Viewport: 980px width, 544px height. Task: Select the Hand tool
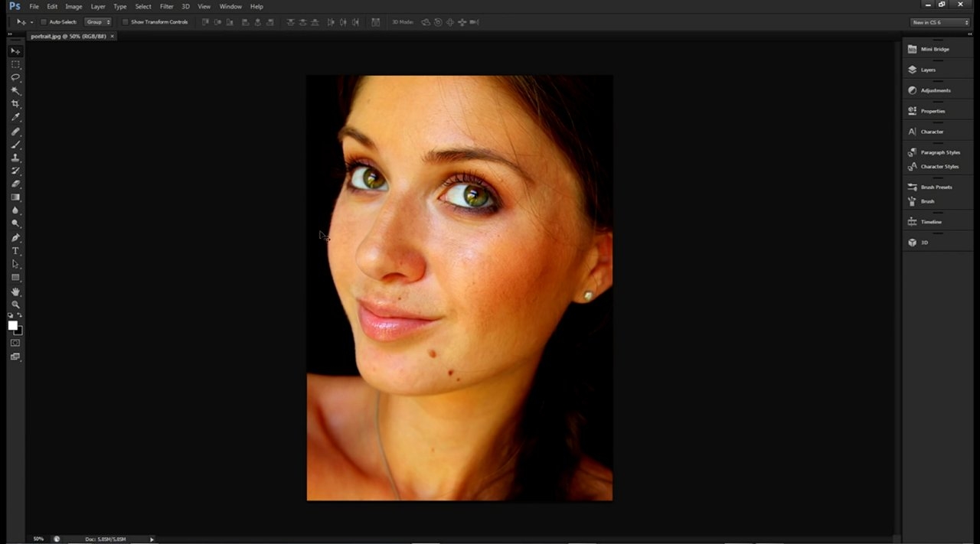pos(15,292)
